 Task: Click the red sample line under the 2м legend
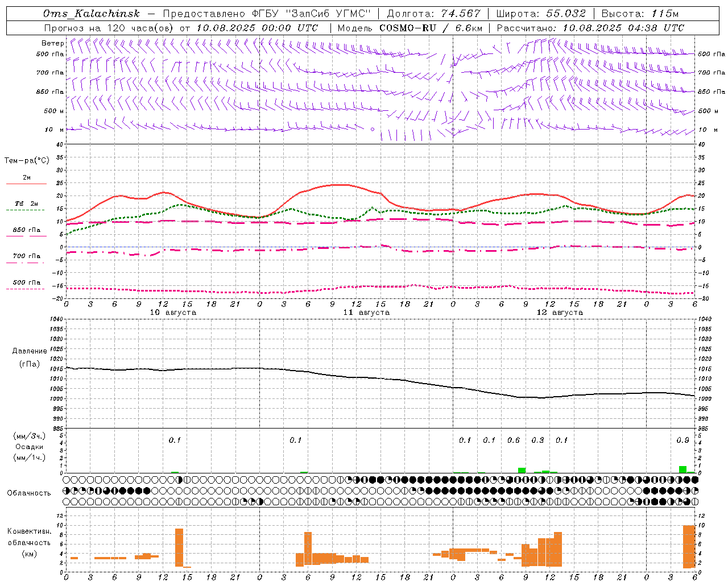tap(26, 184)
